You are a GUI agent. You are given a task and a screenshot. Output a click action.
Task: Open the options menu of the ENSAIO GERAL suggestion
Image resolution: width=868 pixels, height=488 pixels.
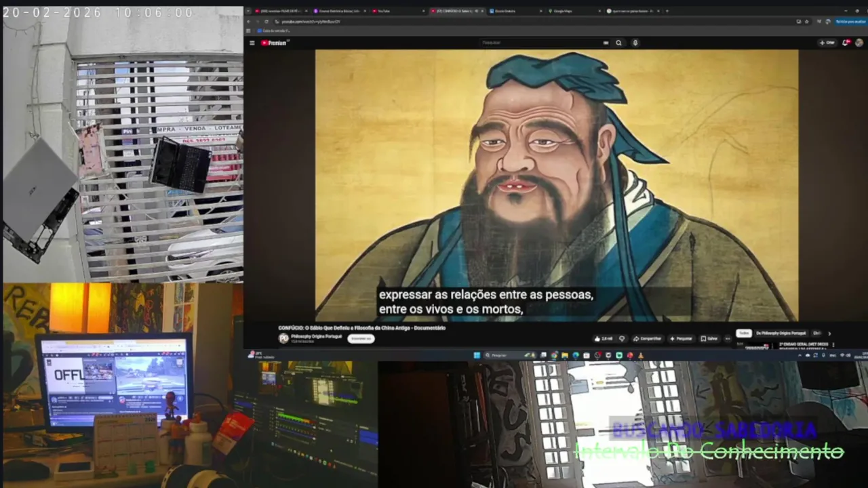click(x=833, y=345)
